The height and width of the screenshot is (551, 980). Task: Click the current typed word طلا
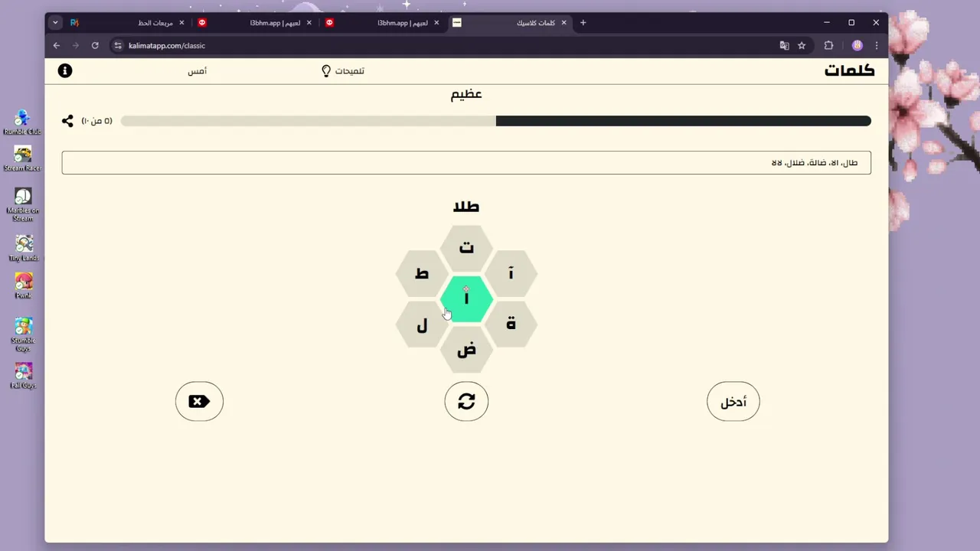(466, 207)
